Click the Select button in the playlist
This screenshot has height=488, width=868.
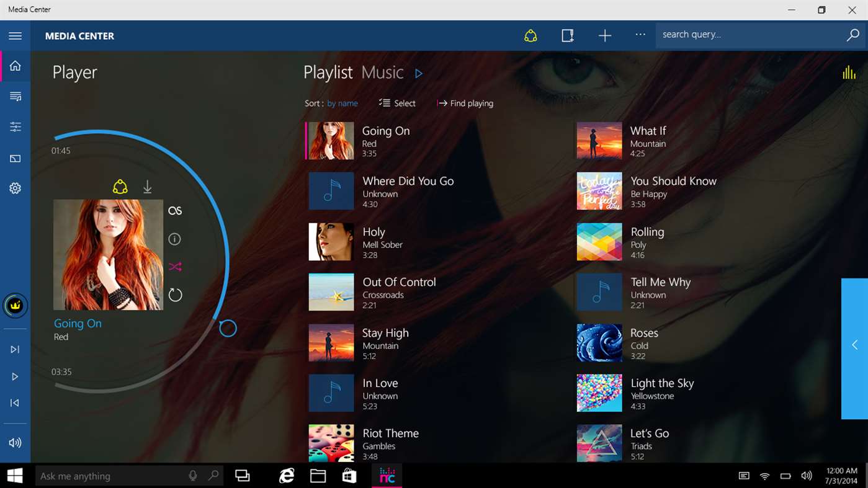pyautogui.click(x=398, y=104)
